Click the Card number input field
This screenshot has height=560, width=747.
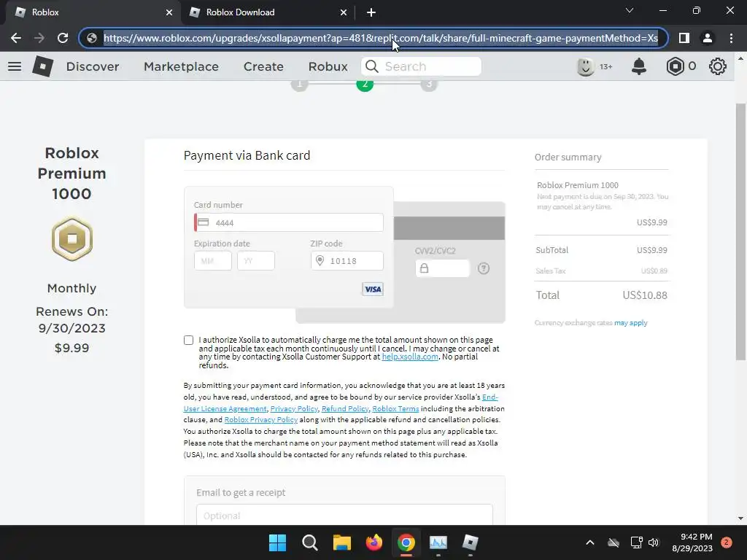[x=289, y=223]
